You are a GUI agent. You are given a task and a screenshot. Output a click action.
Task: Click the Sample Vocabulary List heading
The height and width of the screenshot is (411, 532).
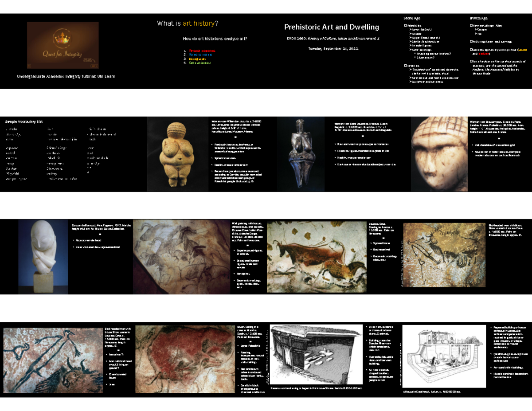(24, 121)
